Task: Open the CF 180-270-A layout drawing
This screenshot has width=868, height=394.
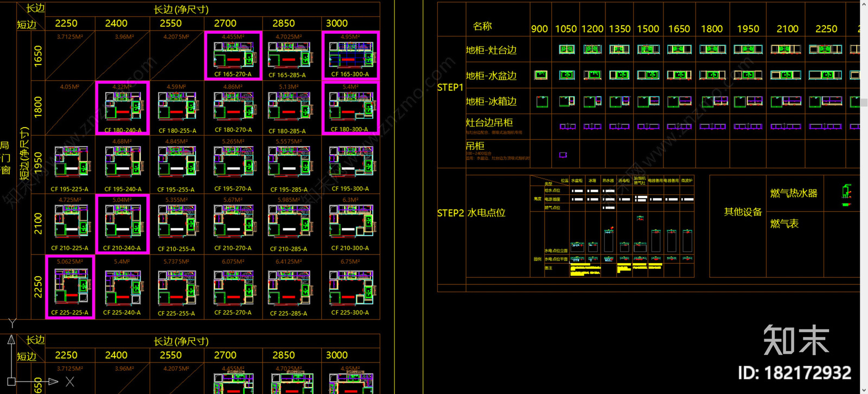Action: click(233, 106)
